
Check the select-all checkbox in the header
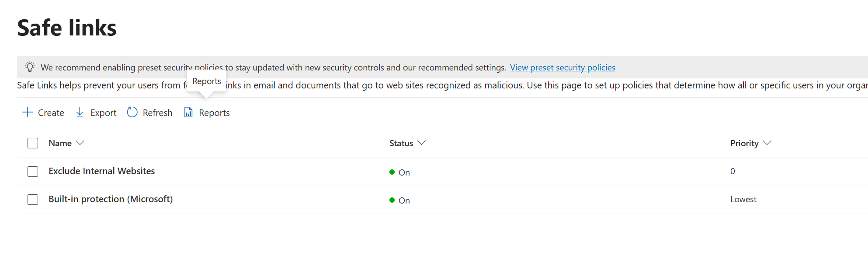(33, 143)
